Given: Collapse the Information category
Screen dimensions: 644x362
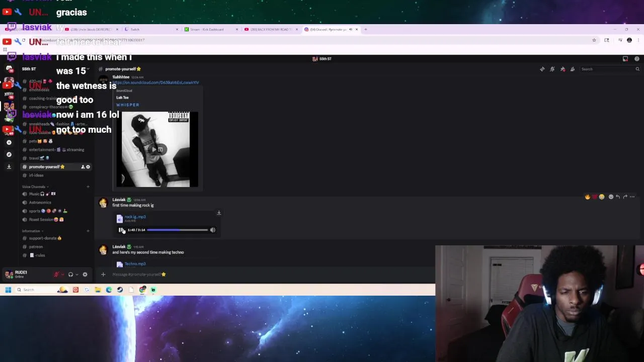Looking at the screenshot, I should 32,231.
